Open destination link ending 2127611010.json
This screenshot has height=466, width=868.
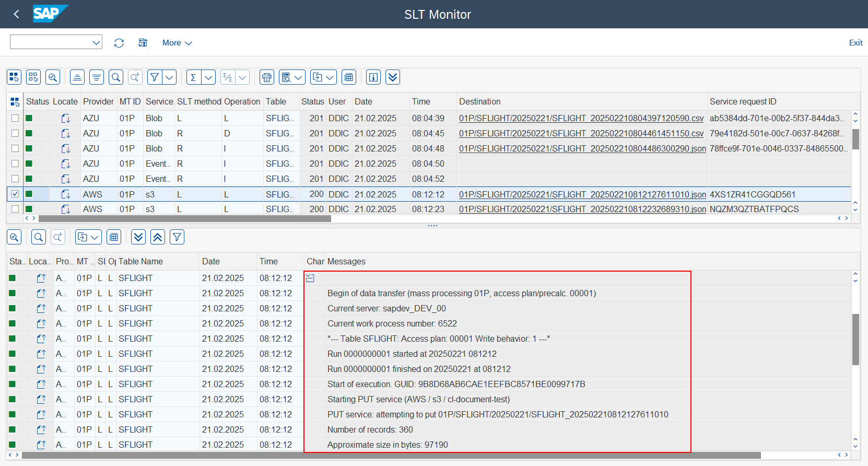pyautogui.click(x=582, y=194)
